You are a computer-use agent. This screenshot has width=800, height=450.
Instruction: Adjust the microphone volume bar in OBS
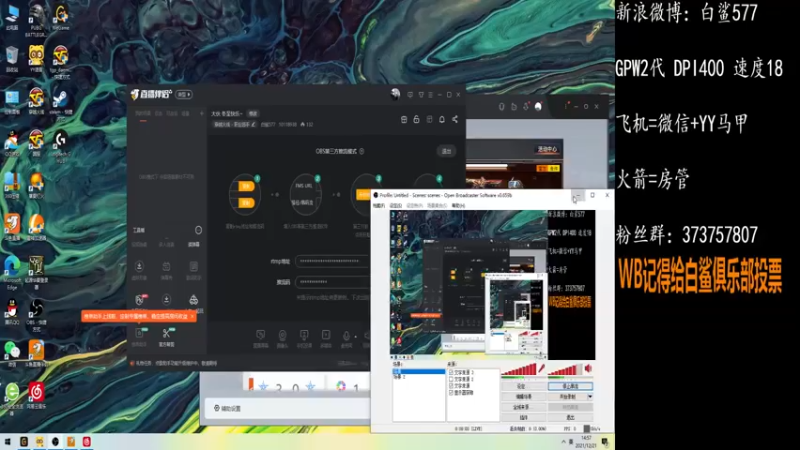point(518,370)
